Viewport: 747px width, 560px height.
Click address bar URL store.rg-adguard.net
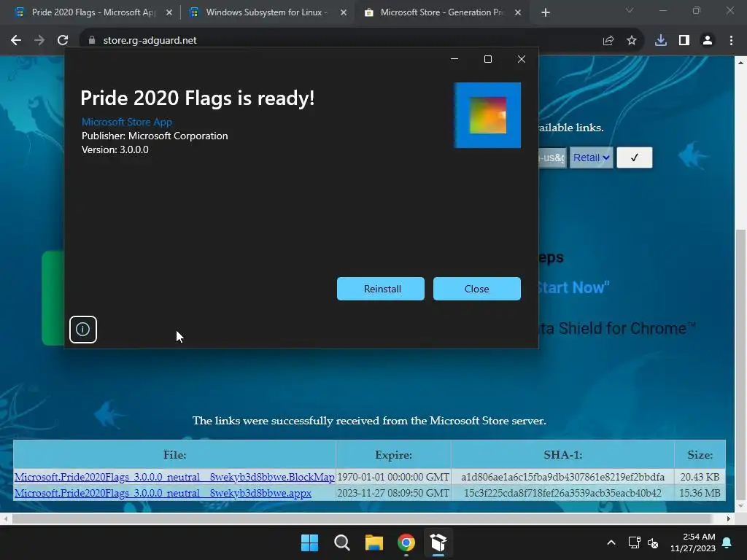tap(150, 41)
